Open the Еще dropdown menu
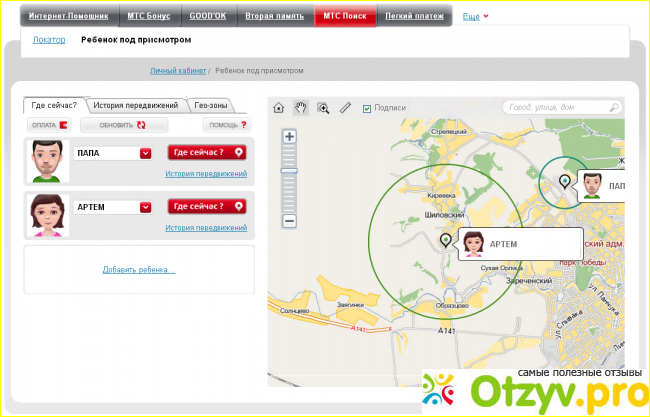 [476, 17]
